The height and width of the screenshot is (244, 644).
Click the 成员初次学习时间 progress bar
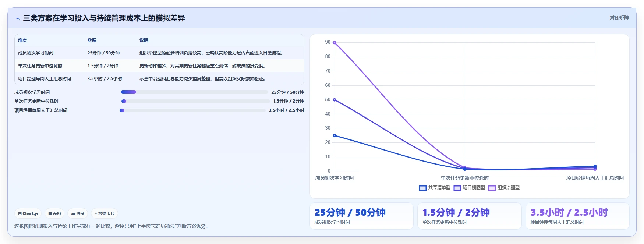194,92
